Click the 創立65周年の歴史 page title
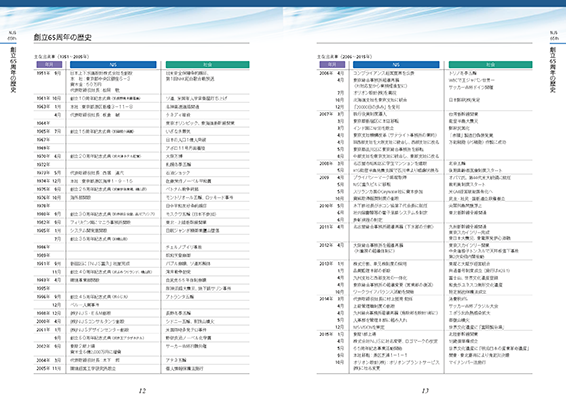 click(x=62, y=37)
